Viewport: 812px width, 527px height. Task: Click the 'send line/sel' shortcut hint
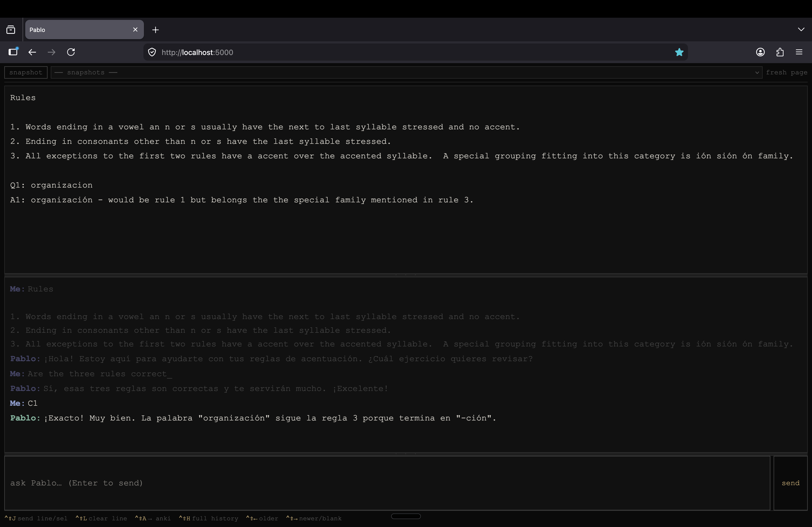point(36,518)
